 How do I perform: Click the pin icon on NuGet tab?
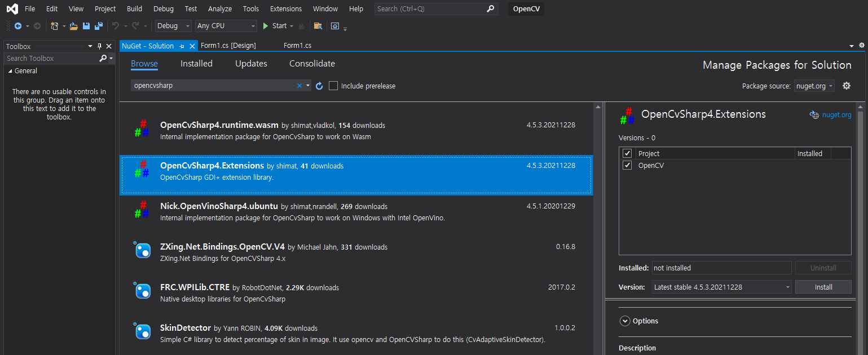(182, 46)
